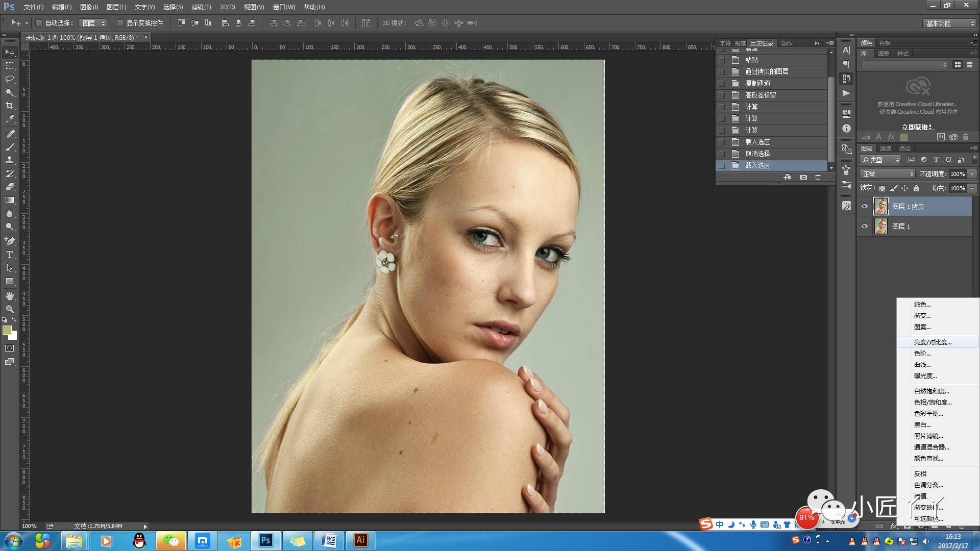The image size is (980, 551).
Task: Open the auto-select 图层 dropdown
Action: 93,23
